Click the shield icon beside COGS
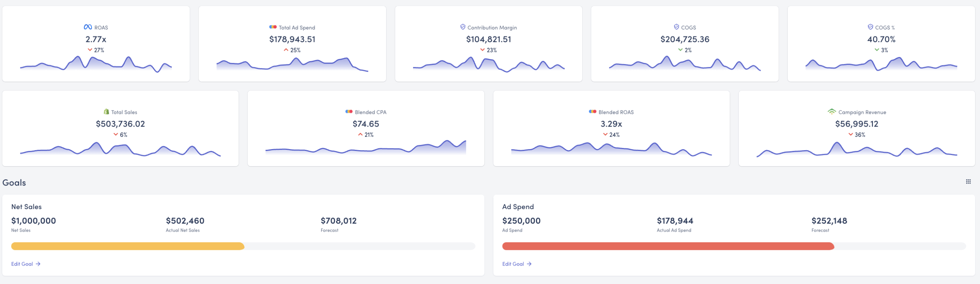Image resolution: width=980 pixels, height=284 pixels. (x=676, y=27)
